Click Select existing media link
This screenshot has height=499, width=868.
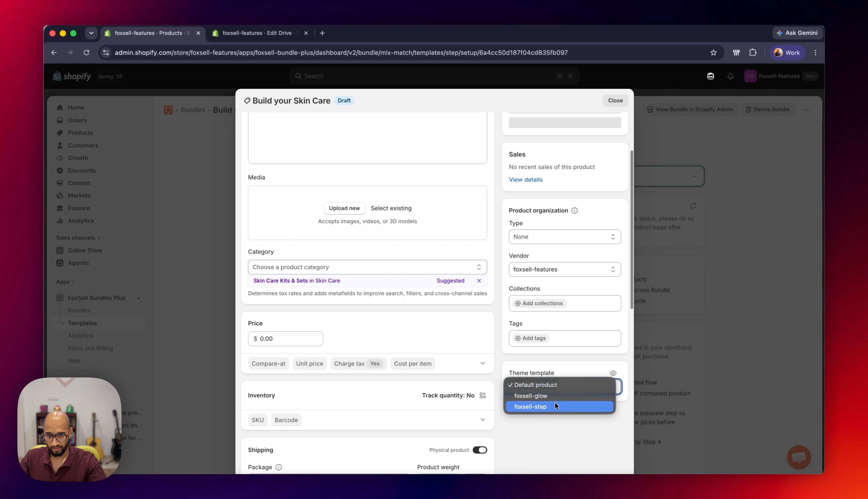click(x=391, y=208)
